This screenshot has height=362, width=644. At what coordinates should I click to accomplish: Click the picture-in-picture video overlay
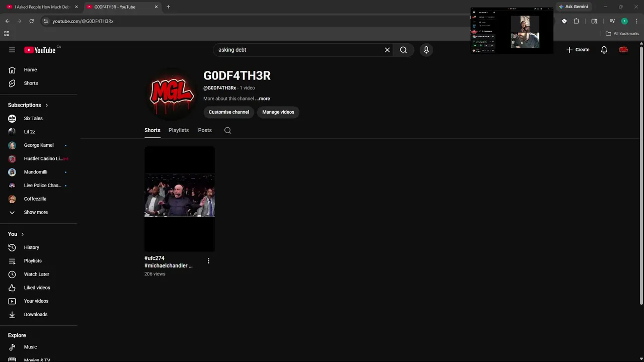point(512,31)
